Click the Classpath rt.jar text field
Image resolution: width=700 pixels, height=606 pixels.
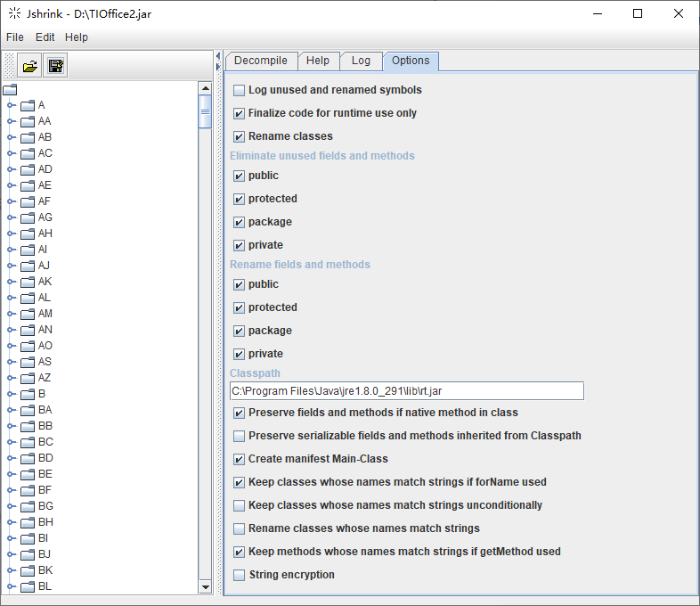point(407,391)
